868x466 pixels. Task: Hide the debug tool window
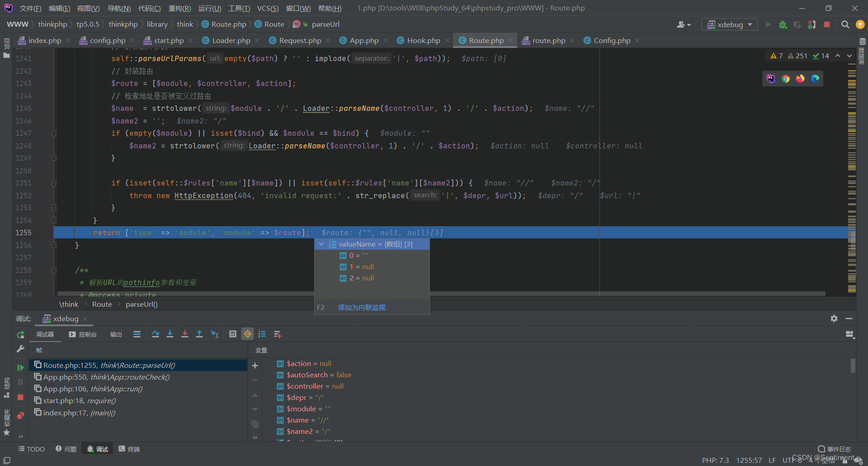pyautogui.click(x=849, y=319)
